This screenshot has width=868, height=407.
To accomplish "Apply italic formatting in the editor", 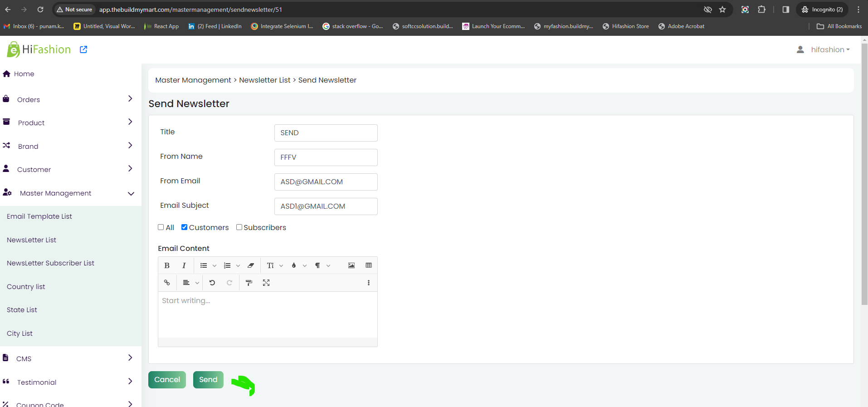I will tap(184, 265).
